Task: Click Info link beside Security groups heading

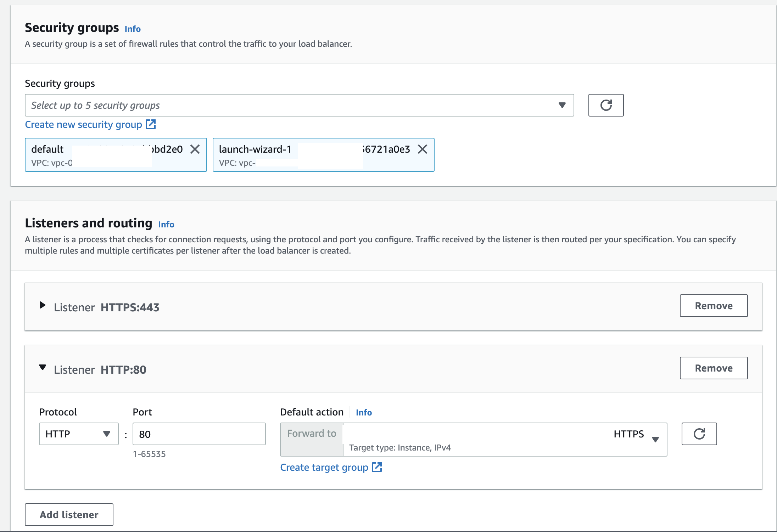Action: [x=133, y=29]
